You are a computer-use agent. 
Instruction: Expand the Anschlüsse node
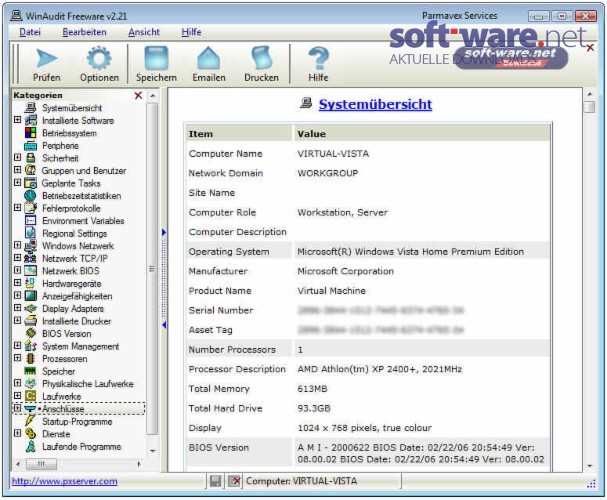(x=17, y=408)
